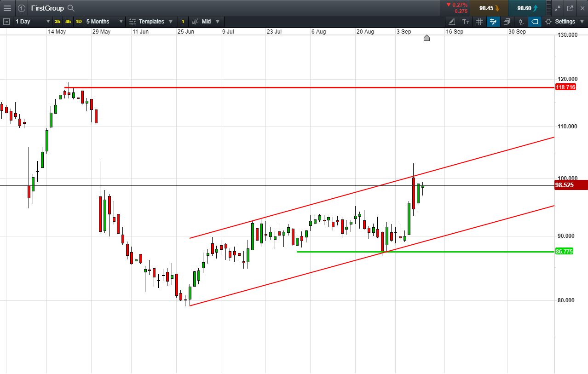Click the FirstGroup instrument name
This screenshot has height=374, width=588.
pos(47,8)
